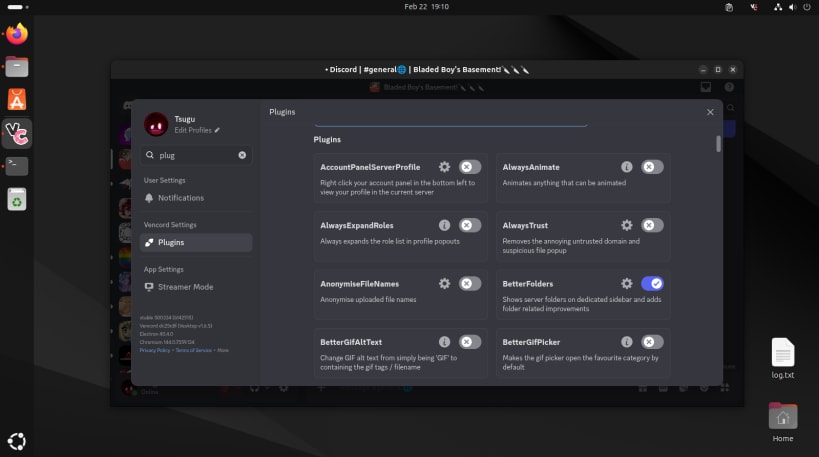Open Firefox from the dock
The width and height of the screenshot is (819, 457).
click(17, 34)
